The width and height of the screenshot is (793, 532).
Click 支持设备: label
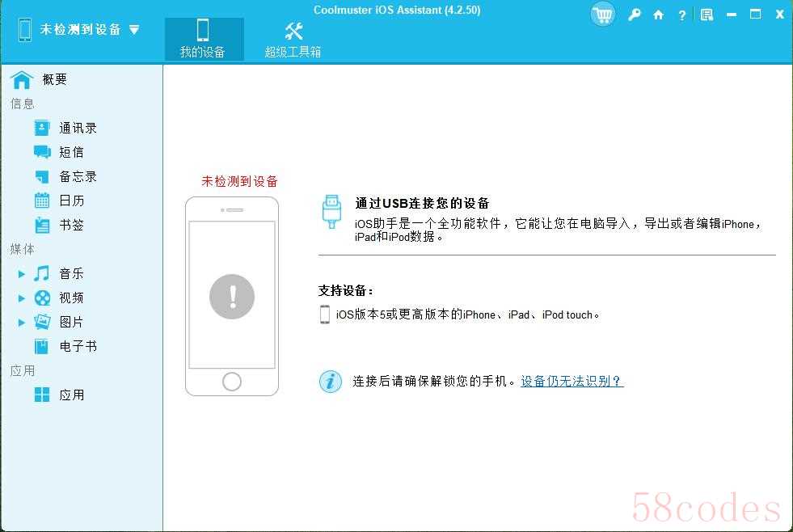pyautogui.click(x=346, y=291)
